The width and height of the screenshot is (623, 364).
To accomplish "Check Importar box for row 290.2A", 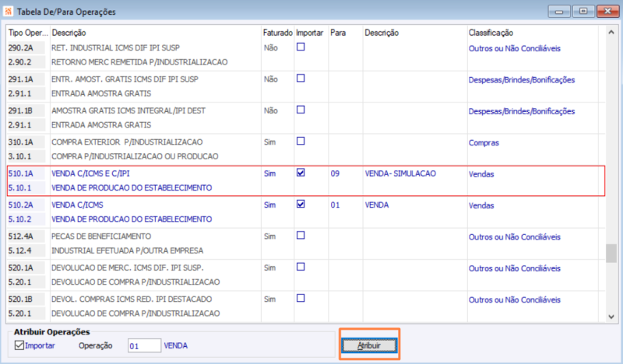I will click(x=301, y=47).
